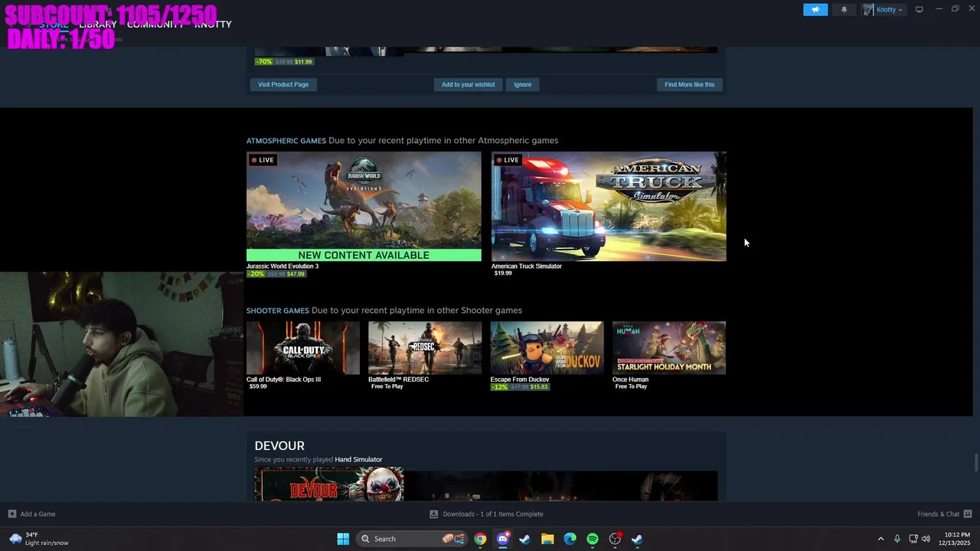Expand the Knotty account dropdown

click(x=884, y=9)
